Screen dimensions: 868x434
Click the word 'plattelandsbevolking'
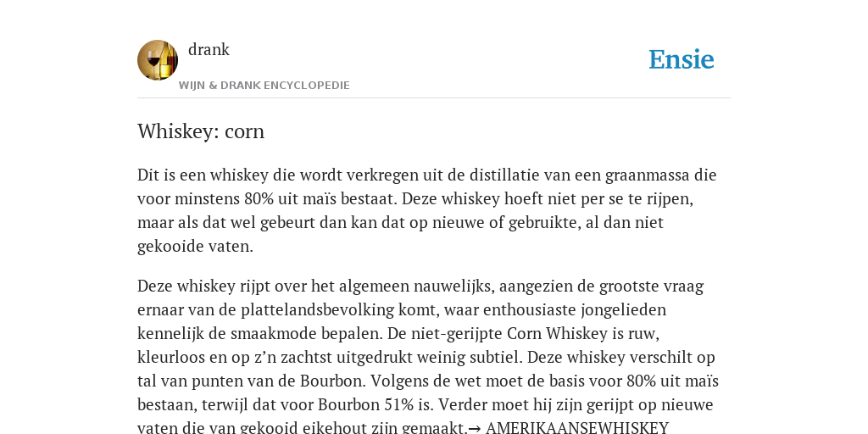coord(317,309)
